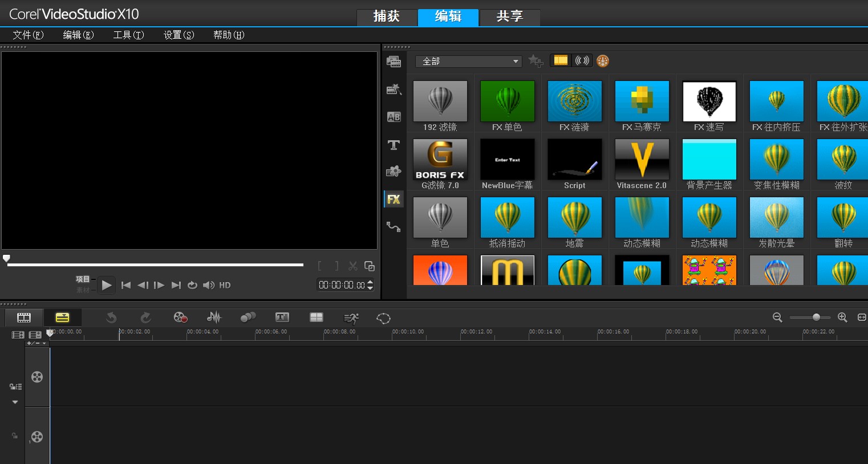Image resolution: width=868 pixels, height=464 pixels.
Task: Select the 背景产生器 filter thumbnail
Action: point(709,159)
